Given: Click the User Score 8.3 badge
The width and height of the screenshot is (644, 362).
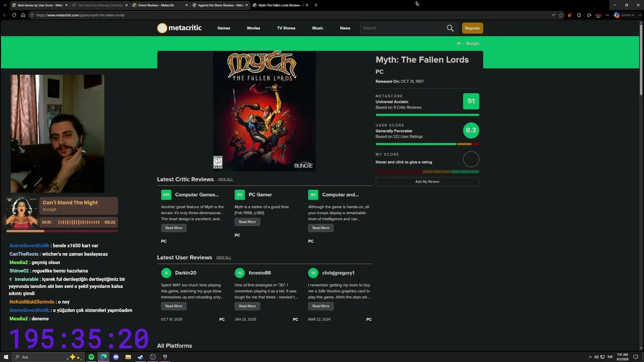Looking at the screenshot, I should click(x=471, y=130).
